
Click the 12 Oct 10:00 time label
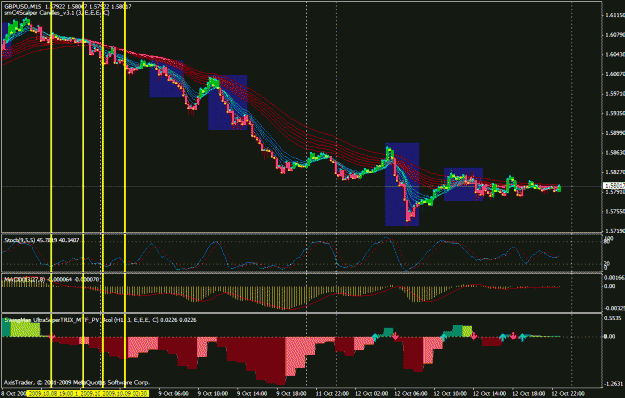[449, 394]
